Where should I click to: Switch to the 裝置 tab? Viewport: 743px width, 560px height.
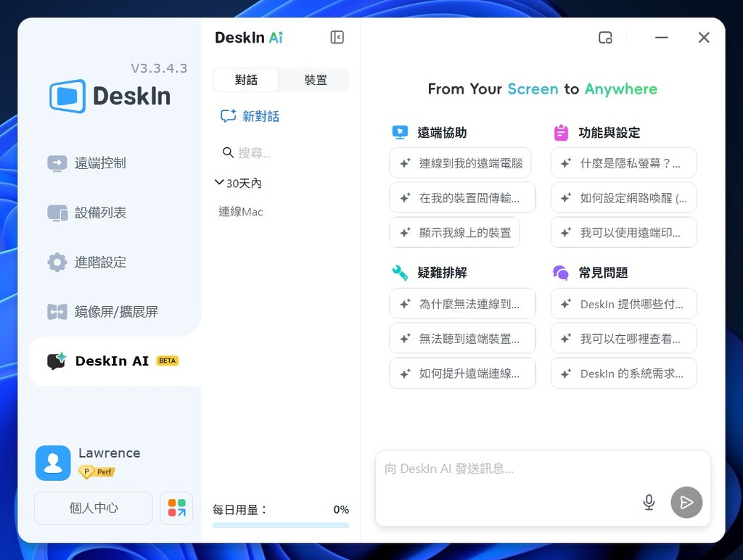click(x=315, y=81)
